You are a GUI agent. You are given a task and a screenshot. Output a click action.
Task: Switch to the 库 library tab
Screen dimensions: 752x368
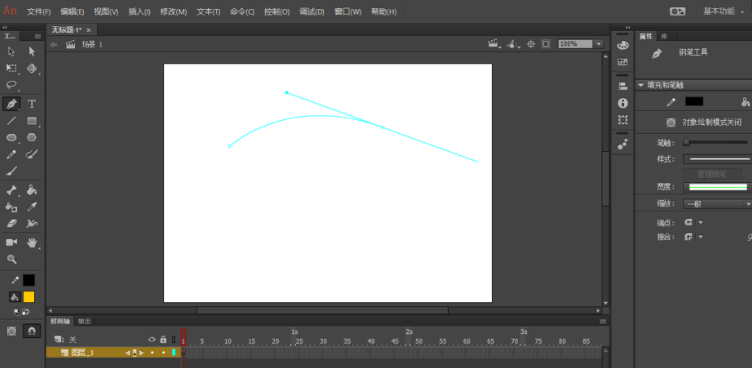663,36
